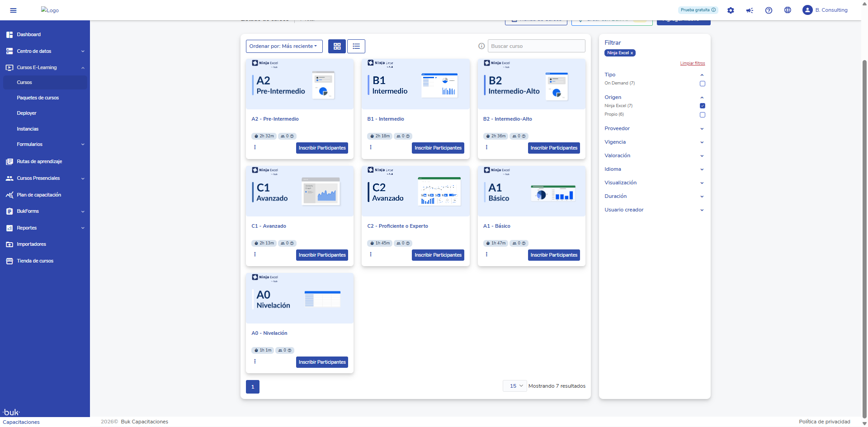This screenshot has width=868, height=427.
Task: Open the language globe icon
Action: click(x=788, y=10)
